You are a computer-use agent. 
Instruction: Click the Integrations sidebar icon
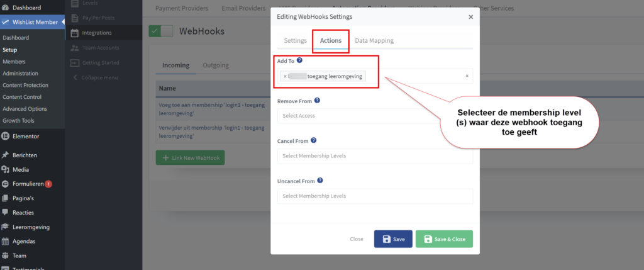point(75,33)
